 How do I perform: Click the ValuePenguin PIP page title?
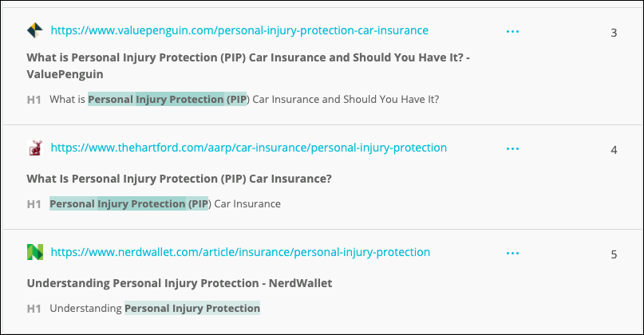[248, 65]
